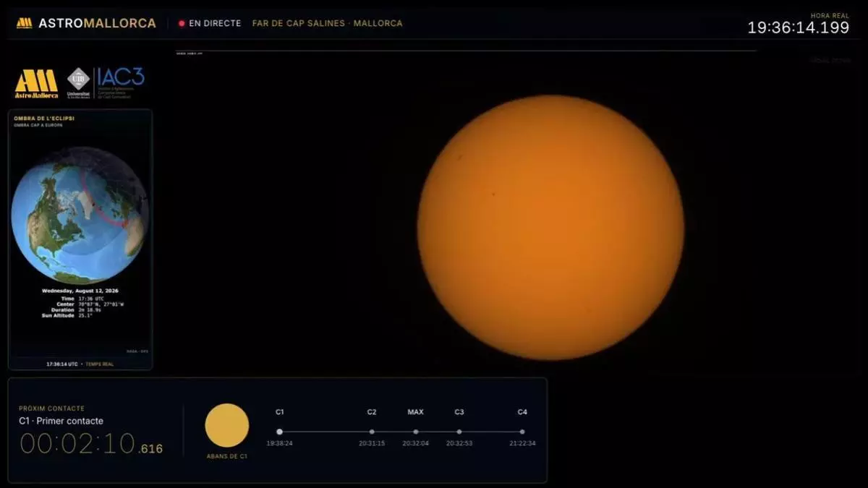Image resolution: width=868 pixels, height=488 pixels.
Task: Click the red EN DIRECTE live dot
Action: 182,23
